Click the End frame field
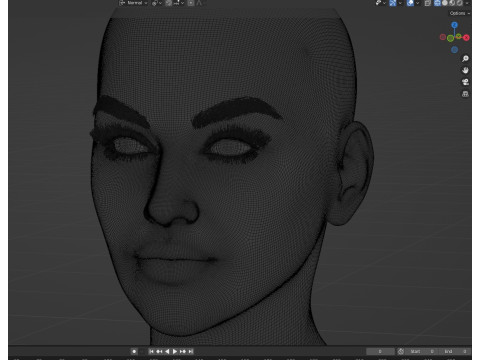 tap(454, 351)
